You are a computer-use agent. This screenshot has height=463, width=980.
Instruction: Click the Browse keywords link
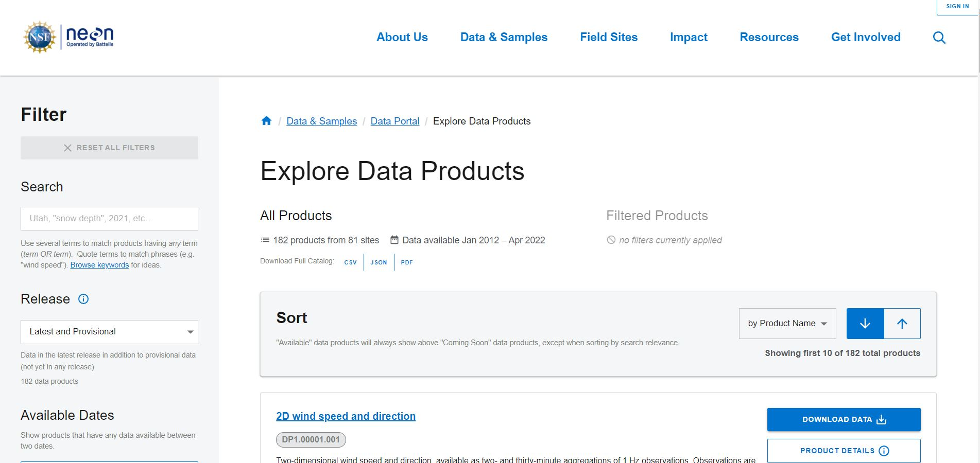(99, 265)
